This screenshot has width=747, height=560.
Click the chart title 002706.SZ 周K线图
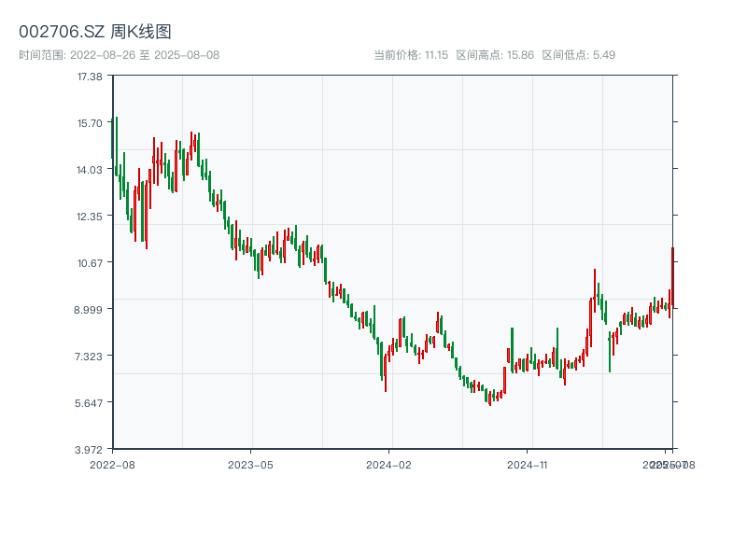click(95, 33)
